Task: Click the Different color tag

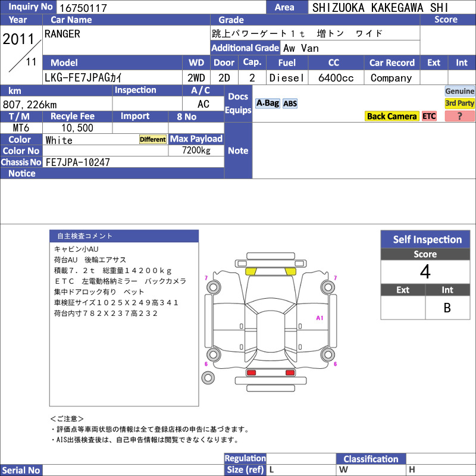Action: click(153, 139)
